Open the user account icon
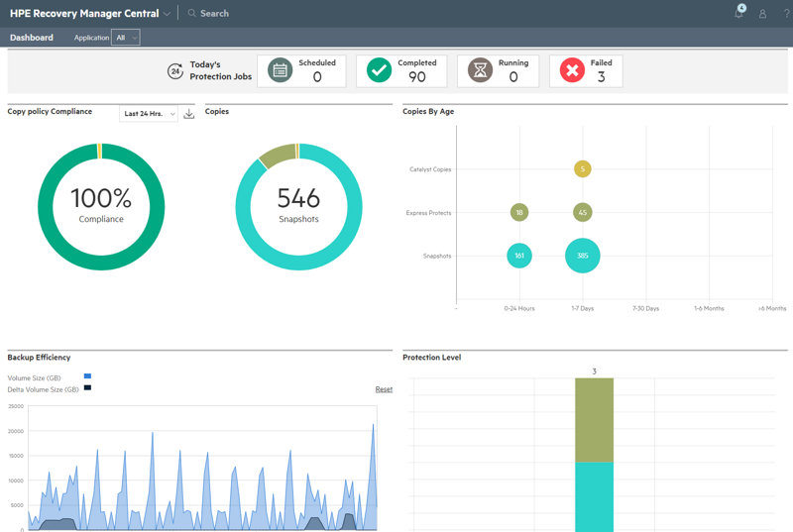Image resolution: width=793 pixels, height=532 pixels. (762, 14)
